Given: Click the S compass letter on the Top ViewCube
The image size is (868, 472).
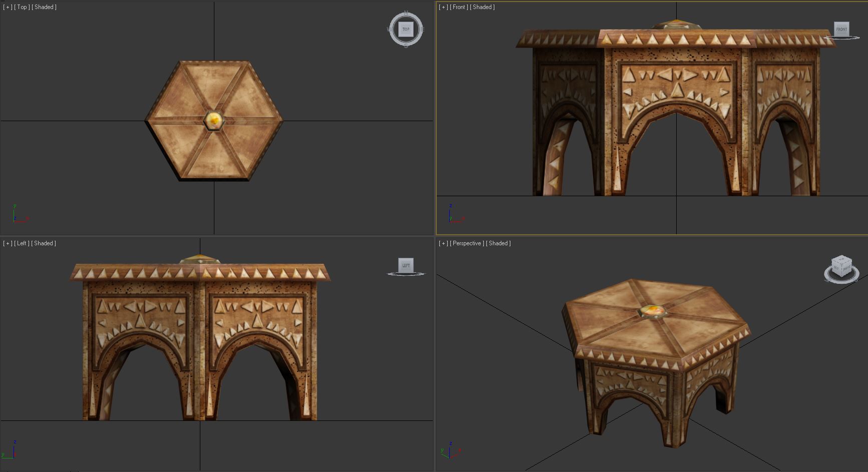Looking at the screenshot, I should coord(406,46).
